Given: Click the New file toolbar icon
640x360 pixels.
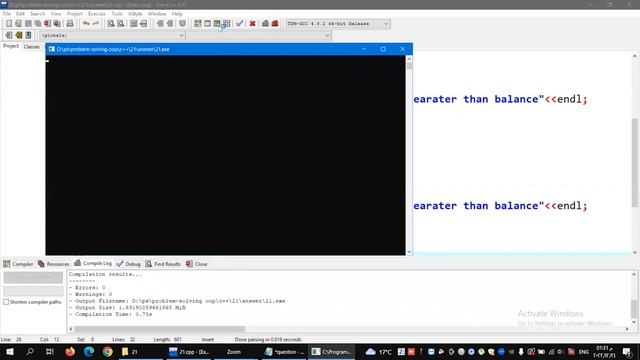Looking at the screenshot, I should click(x=9, y=24).
